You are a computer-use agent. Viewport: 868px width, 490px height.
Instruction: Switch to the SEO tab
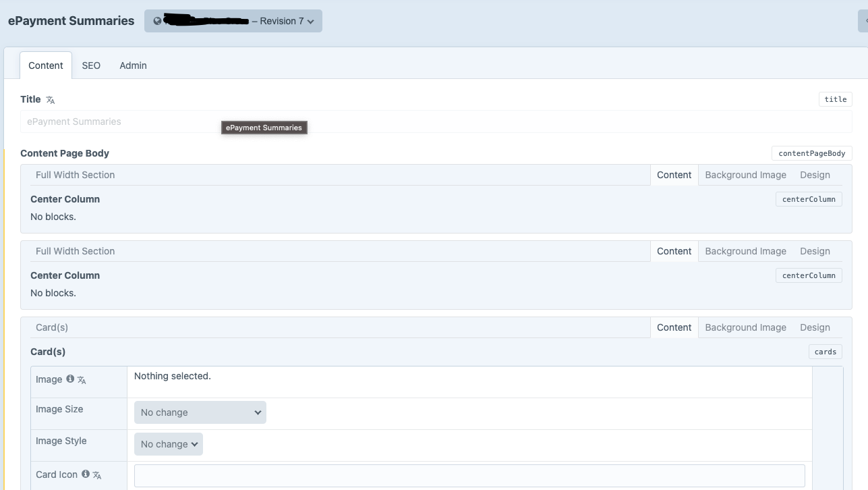pyautogui.click(x=91, y=65)
